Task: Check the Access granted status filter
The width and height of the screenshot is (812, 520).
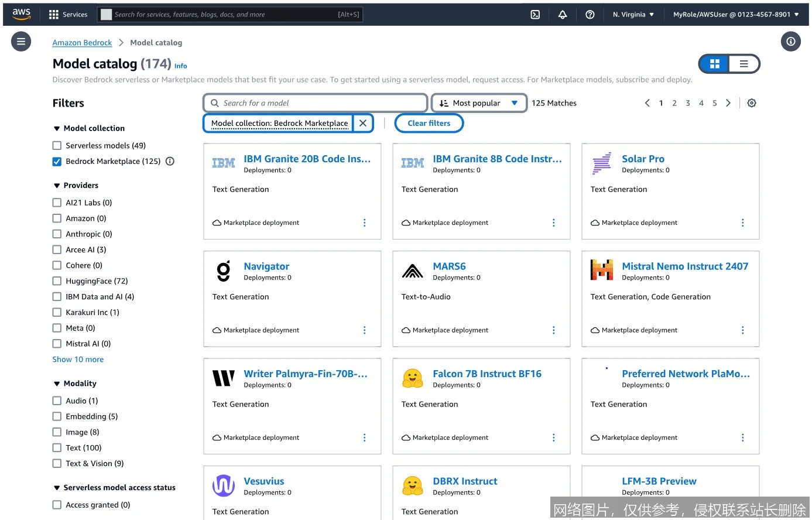Action: (57, 505)
